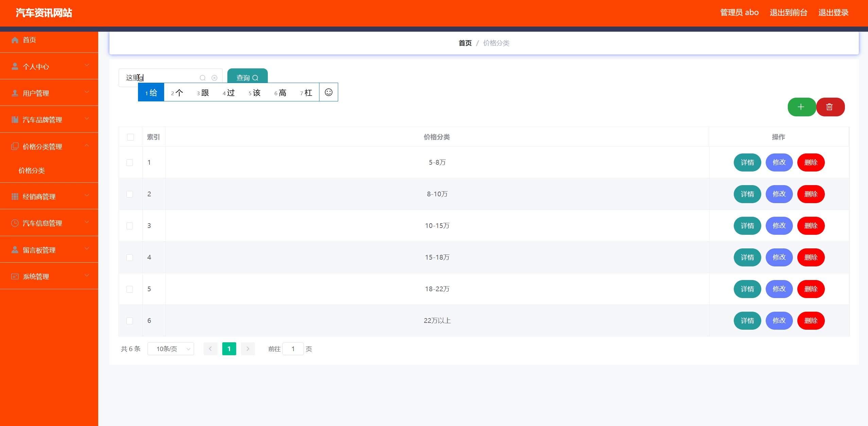Toggle the select-all checkbox in table header
The width and height of the screenshot is (868, 426).
[x=131, y=137]
